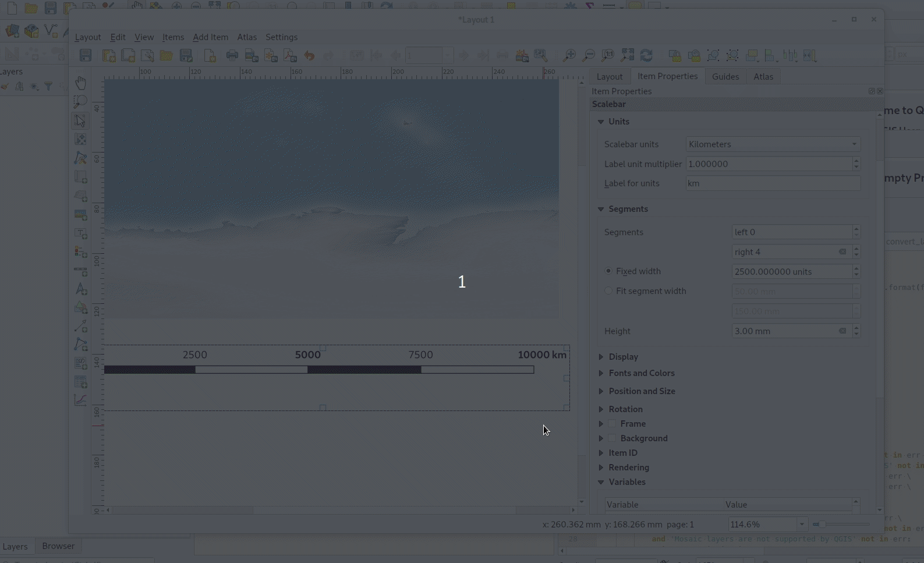Click the Undo arrow in toolbar

[x=309, y=56]
